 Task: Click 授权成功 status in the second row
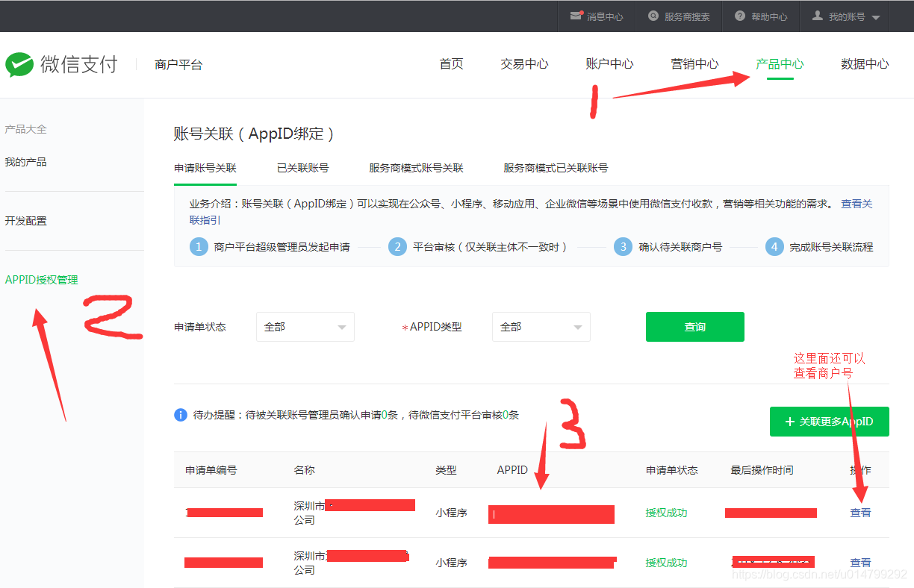[666, 563]
